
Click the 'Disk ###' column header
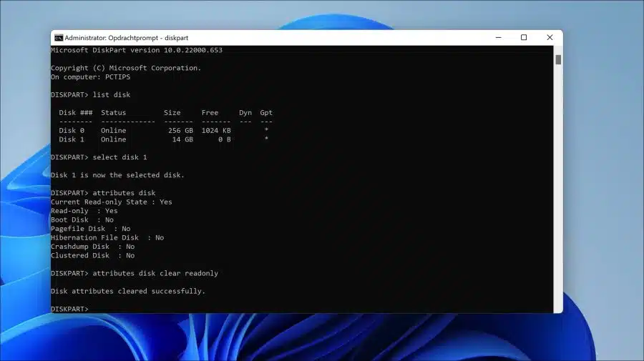click(x=76, y=112)
